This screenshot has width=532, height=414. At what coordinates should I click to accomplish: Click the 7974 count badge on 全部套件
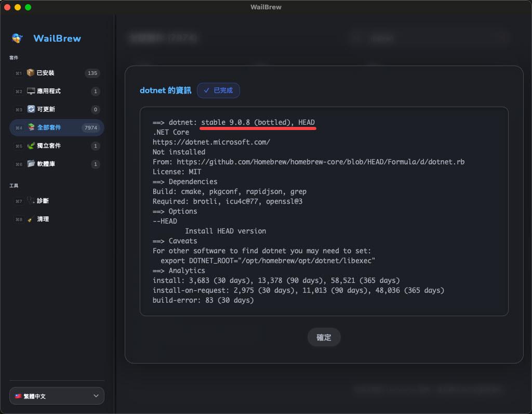[x=91, y=127]
